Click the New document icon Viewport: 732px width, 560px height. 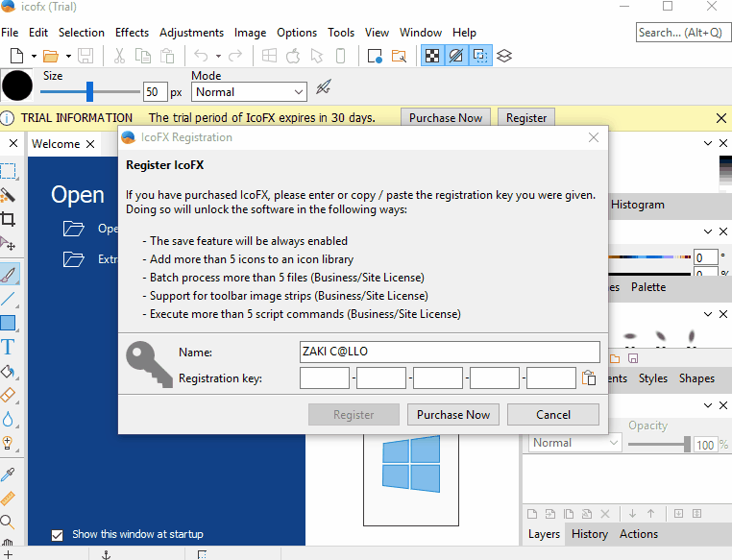(x=16, y=56)
